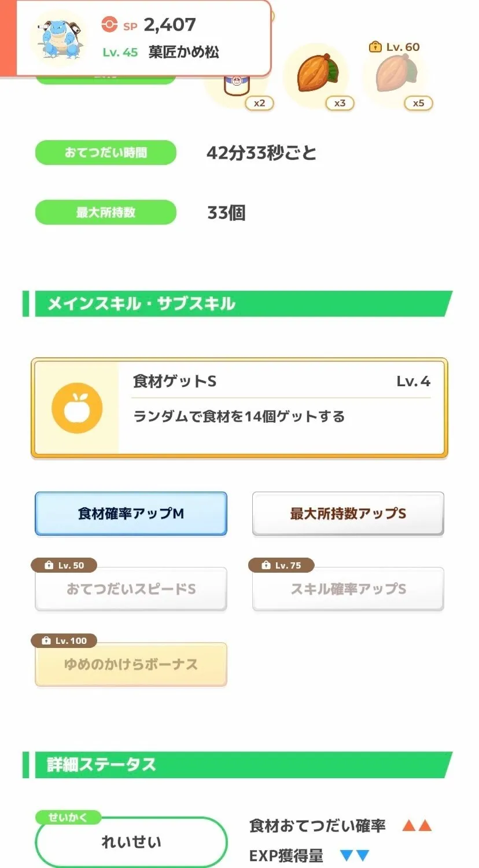The image size is (479, 868).
Task: Tap the Poké Ball SP icon
Action: [x=109, y=24]
